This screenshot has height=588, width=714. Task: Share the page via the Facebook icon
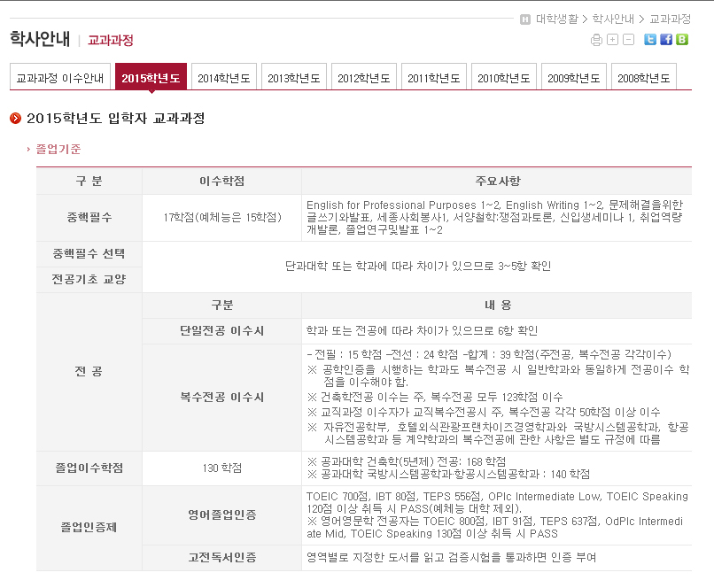point(667,40)
